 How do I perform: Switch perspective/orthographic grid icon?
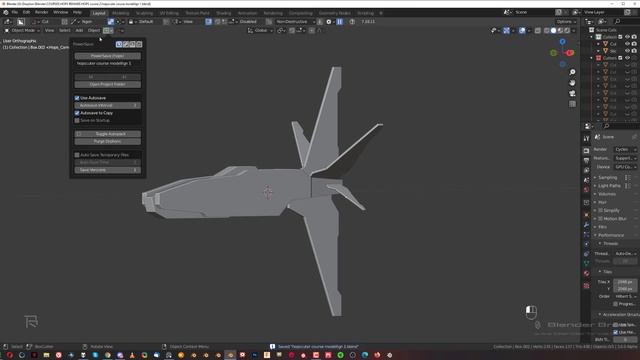[572, 104]
